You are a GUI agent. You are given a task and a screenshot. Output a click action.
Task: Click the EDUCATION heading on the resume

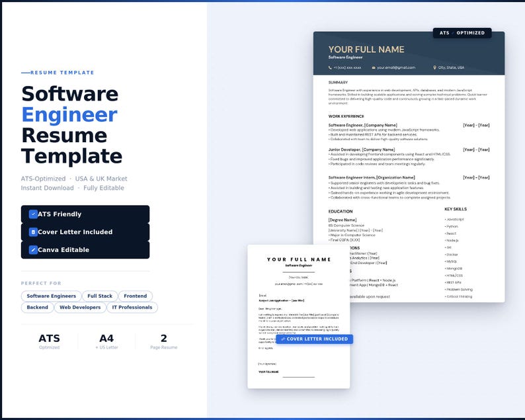340,212
